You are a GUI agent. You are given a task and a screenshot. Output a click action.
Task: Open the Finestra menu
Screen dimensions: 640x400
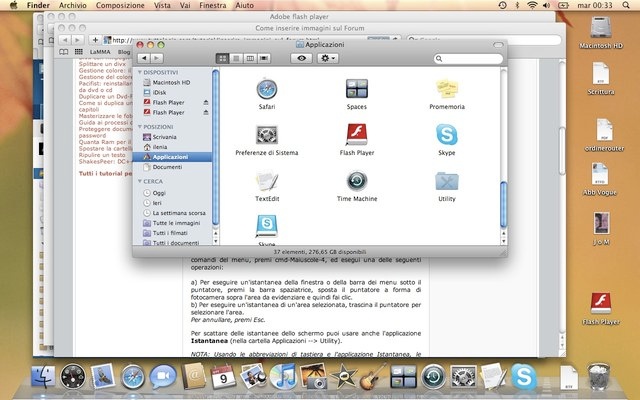point(213,5)
